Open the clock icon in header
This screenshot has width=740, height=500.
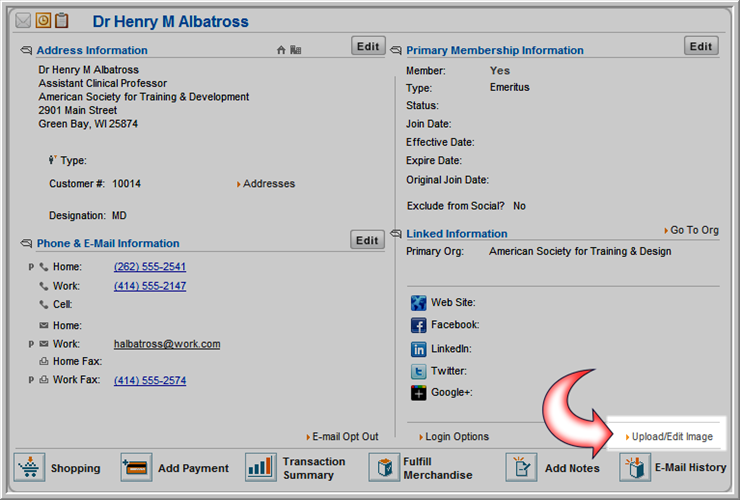click(x=43, y=20)
